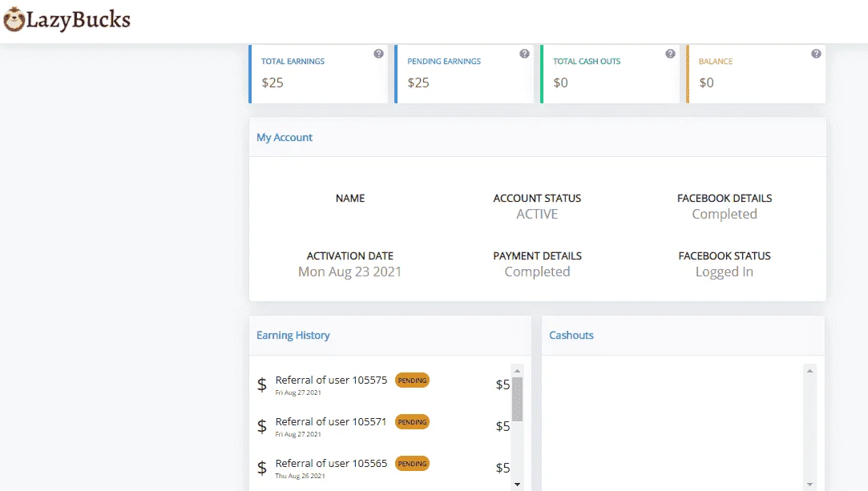The height and width of the screenshot is (491, 868).
Task: Open help icon on Pending Earnings card
Action: point(524,54)
